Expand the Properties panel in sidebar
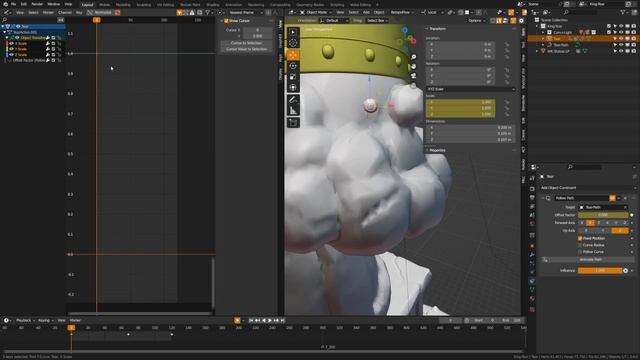The image size is (640, 360). [x=437, y=150]
